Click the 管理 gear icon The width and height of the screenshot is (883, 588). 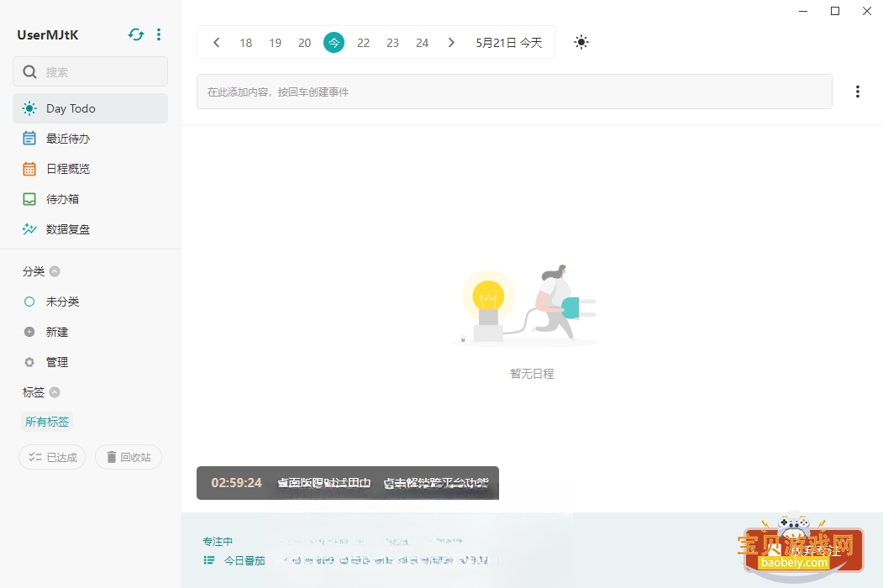coord(29,362)
